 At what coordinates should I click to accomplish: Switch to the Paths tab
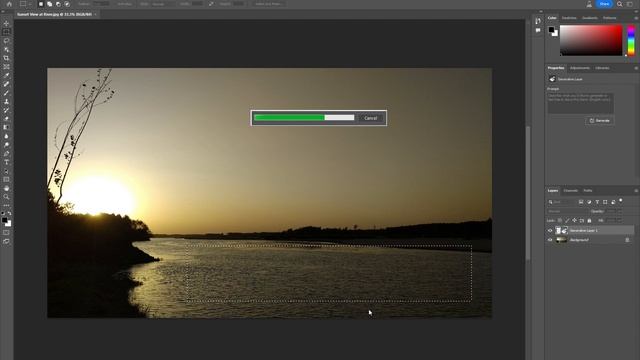pyautogui.click(x=588, y=191)
